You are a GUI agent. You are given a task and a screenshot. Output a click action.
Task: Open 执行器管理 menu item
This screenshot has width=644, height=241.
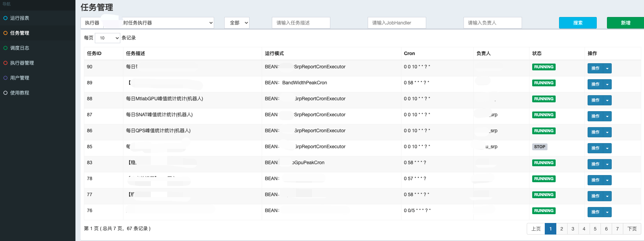click(22, 63)
